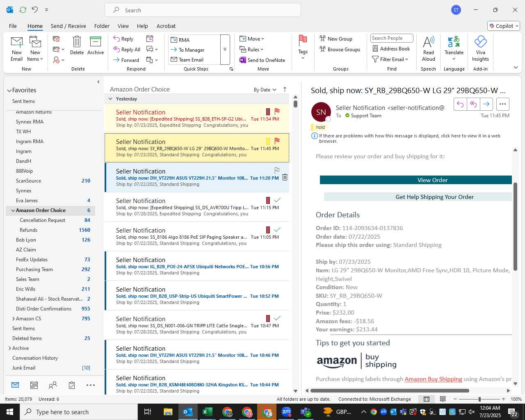Open Amazon Buy Shipping link
Image resolution: width=525 pixels, height=420 pixels.
point(433,379)
